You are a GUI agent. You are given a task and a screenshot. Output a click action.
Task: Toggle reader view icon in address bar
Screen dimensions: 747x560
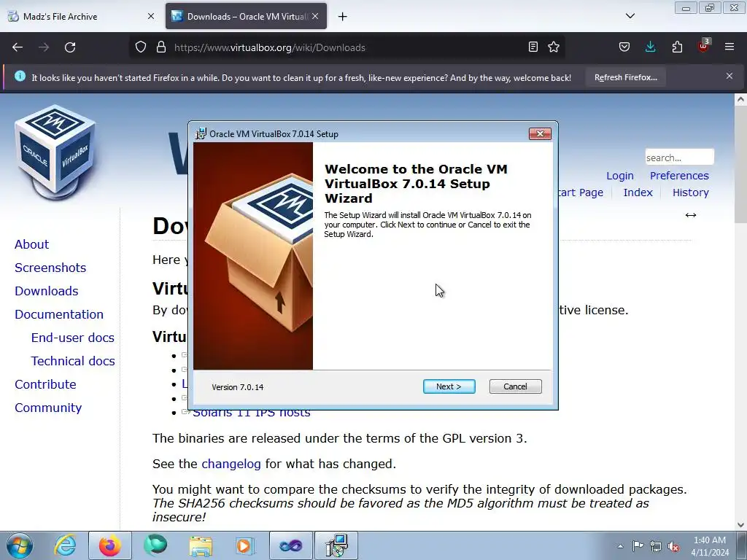pyautogui.click(x=533, y=47)
